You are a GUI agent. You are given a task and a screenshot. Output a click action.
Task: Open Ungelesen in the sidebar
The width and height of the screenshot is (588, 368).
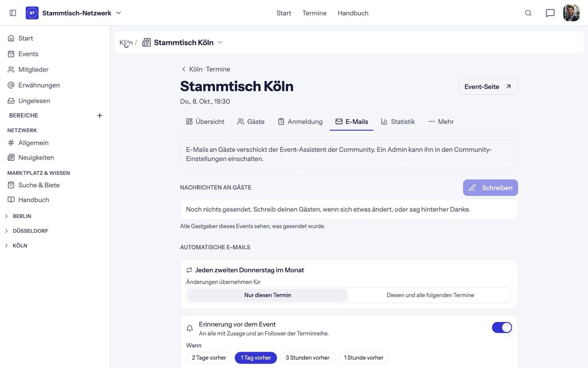click(x=55, y=101)
